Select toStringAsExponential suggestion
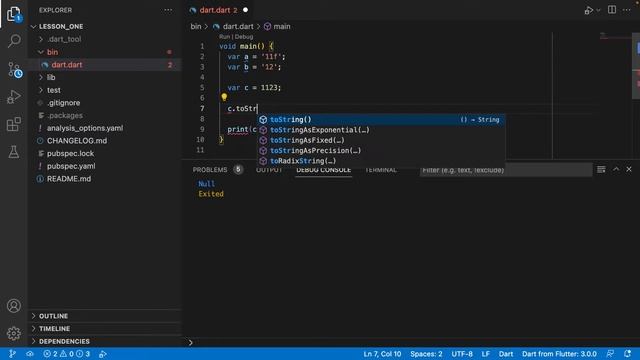Screen dimensions: 640x360 (381, 130)
